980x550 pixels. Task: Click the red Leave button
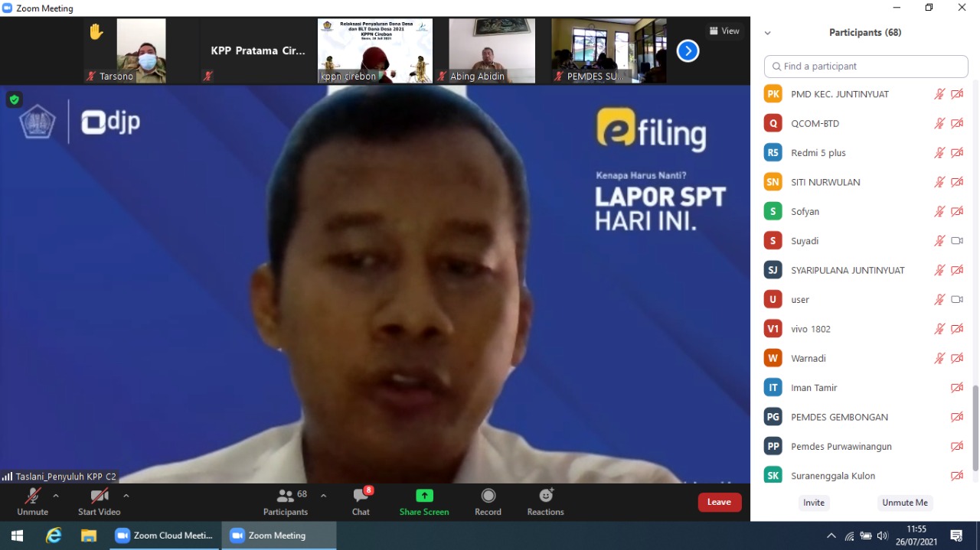click(719, 502)
